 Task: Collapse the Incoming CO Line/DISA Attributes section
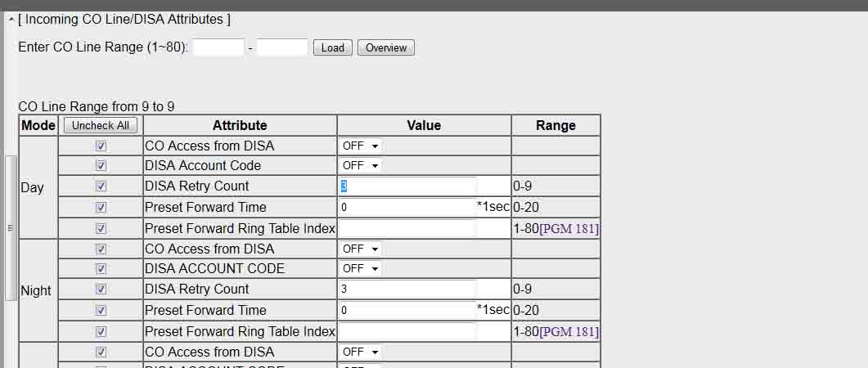[11, 19]
